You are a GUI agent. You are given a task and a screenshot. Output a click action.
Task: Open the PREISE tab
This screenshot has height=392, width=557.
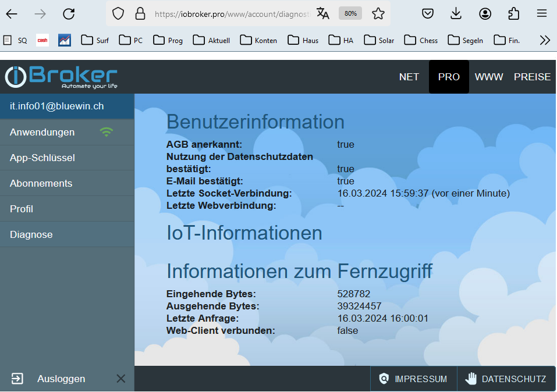point(532,77)
